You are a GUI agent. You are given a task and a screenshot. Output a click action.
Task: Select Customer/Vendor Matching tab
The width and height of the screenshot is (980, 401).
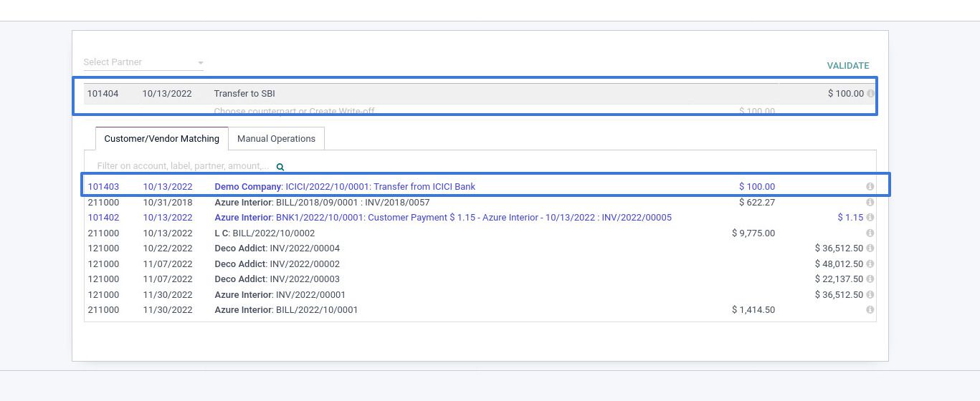161,139
